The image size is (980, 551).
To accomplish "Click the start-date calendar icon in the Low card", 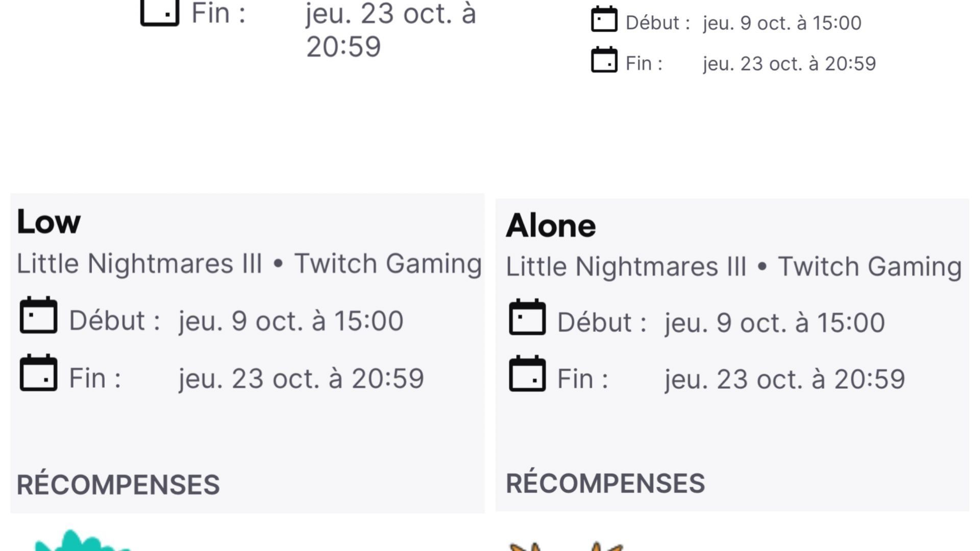I will click(x=38, y=315).
